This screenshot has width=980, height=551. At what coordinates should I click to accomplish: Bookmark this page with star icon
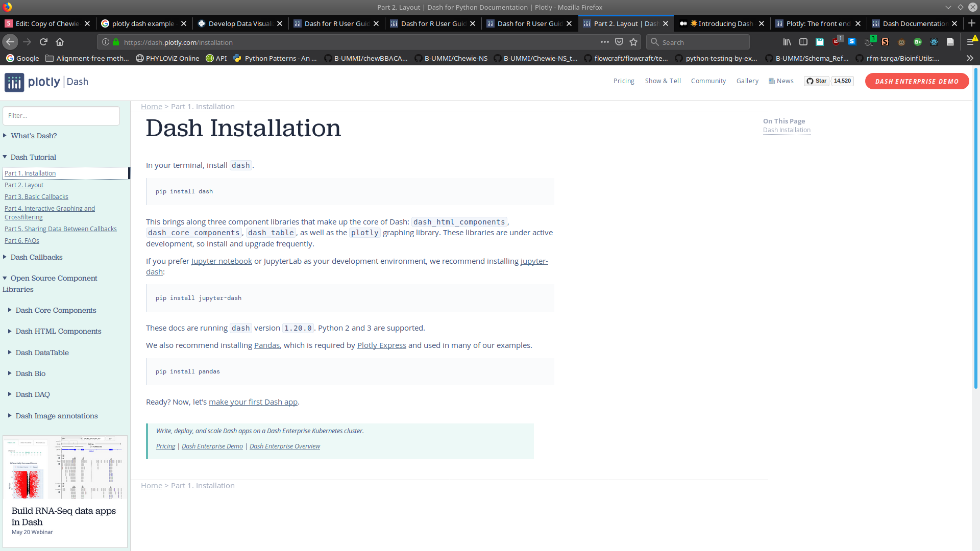point(633,42)
